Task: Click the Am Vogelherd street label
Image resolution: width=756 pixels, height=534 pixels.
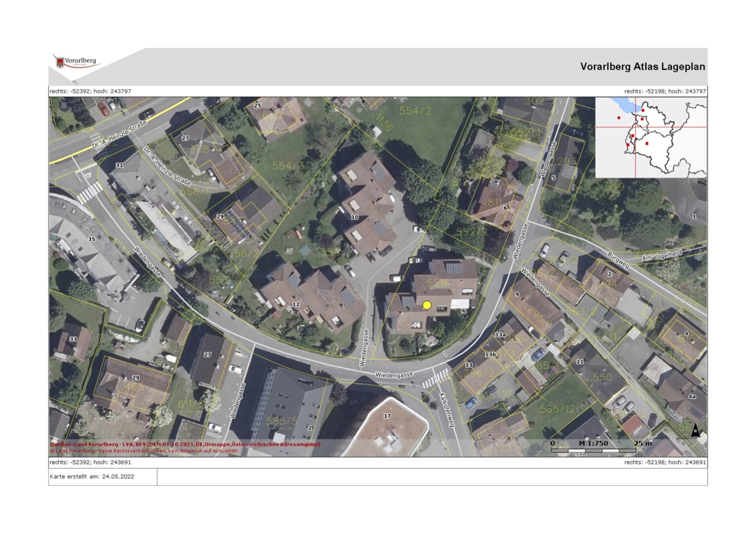Action: 661,256
